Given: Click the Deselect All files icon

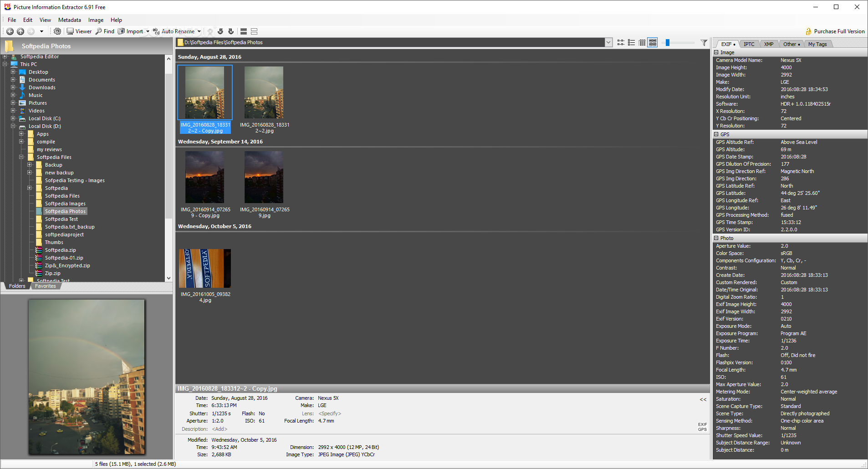Looking at the screenshot, I should tap(254, 31).
